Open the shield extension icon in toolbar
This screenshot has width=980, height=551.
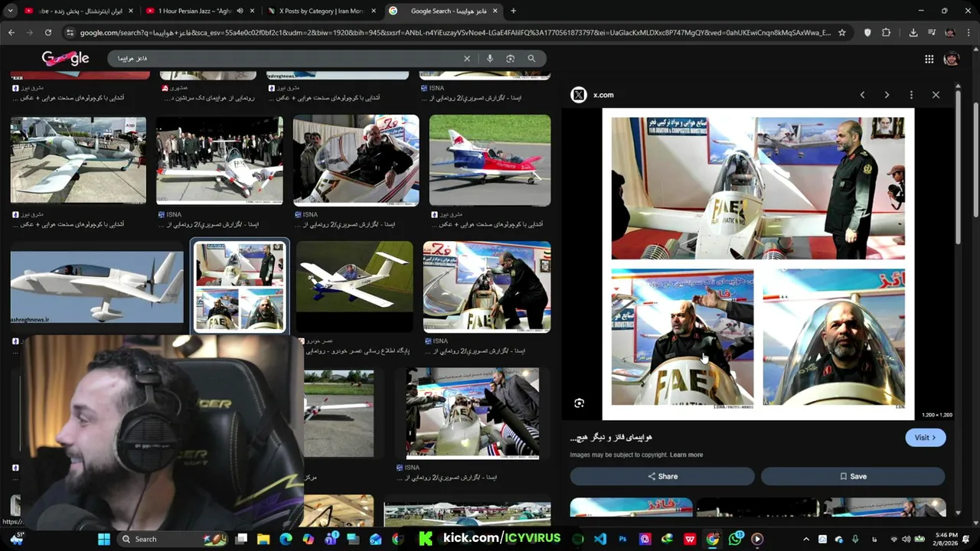click(867, 33)
